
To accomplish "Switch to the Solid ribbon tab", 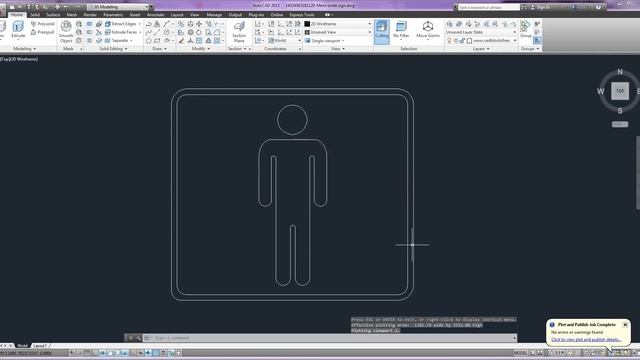I will click(x=35, y=15).
